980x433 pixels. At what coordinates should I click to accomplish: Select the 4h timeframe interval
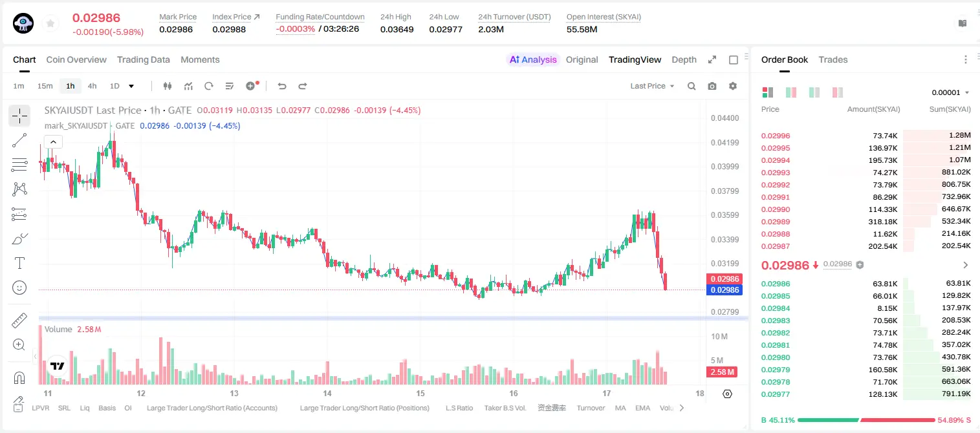point(93,86)
